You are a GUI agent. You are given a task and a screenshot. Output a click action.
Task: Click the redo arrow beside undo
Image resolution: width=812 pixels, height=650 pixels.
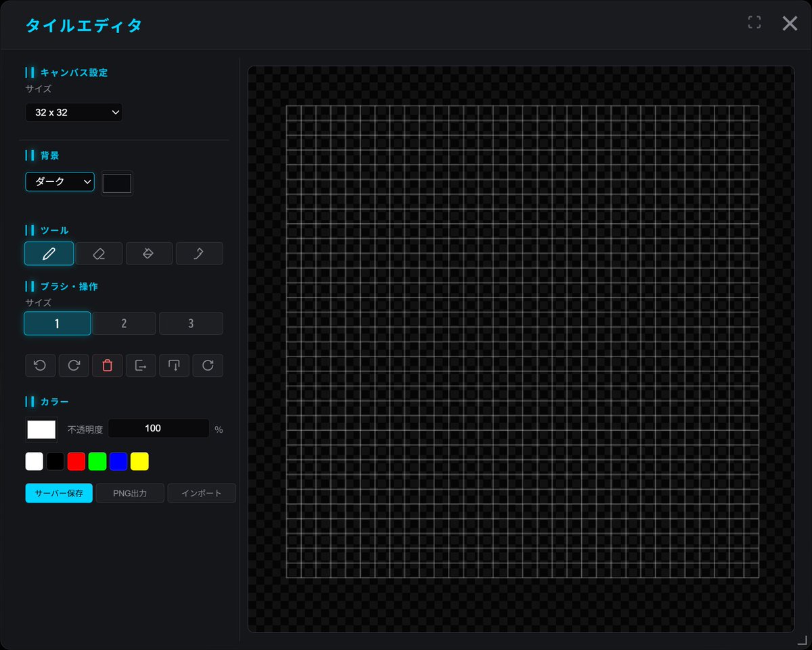74,365
